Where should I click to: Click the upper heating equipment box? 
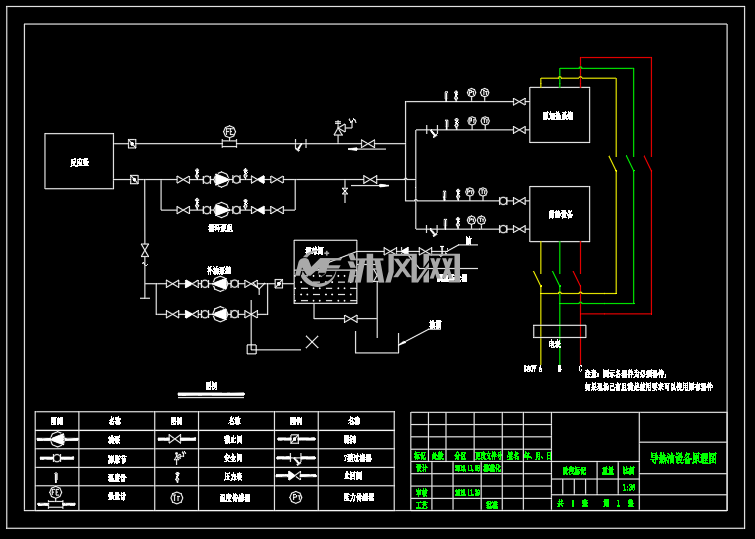click(560, 115)
